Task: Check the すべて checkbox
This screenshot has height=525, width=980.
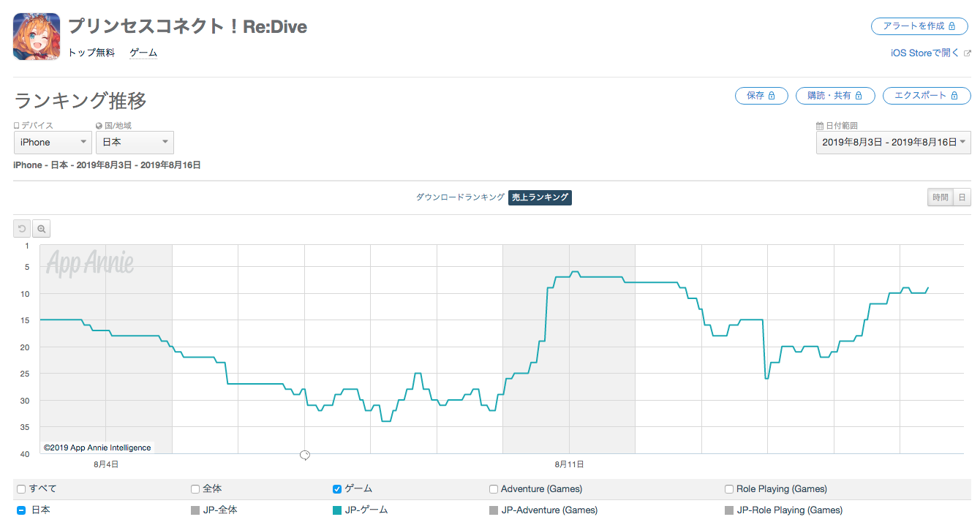Action: [x=21, y=489]
